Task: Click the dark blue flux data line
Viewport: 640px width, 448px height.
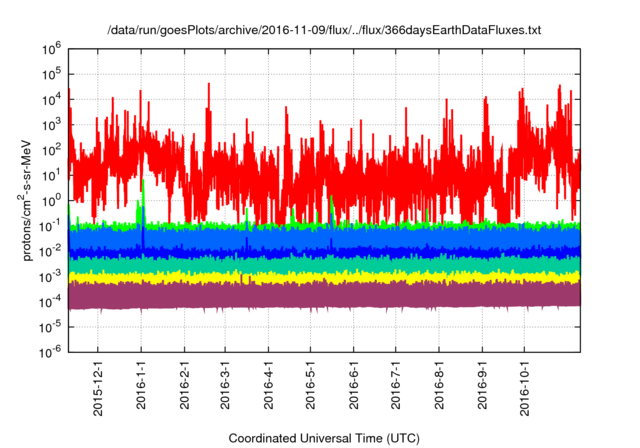Action: pyautogui.click(x=324, y=253)
